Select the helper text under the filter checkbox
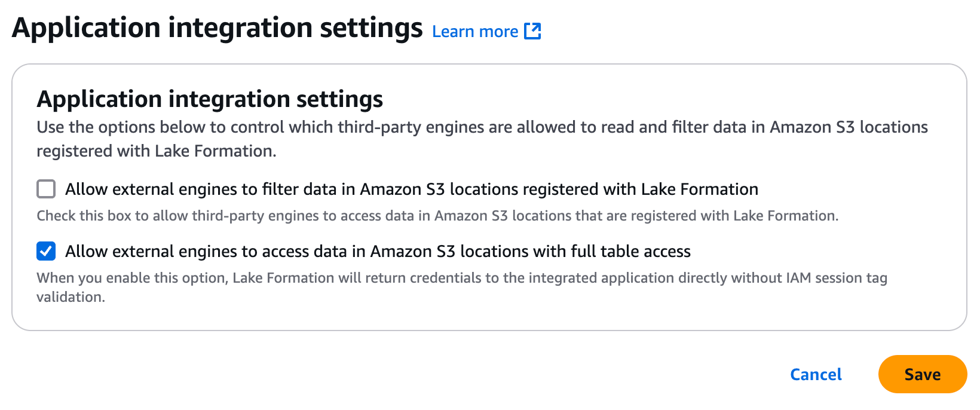 tap(438, 216)
